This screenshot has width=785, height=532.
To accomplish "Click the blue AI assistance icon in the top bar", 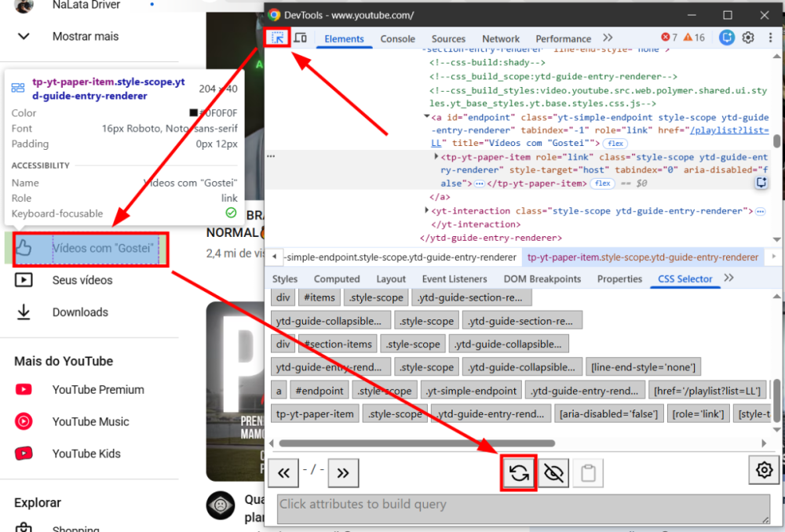I will (x=726, y=38).
